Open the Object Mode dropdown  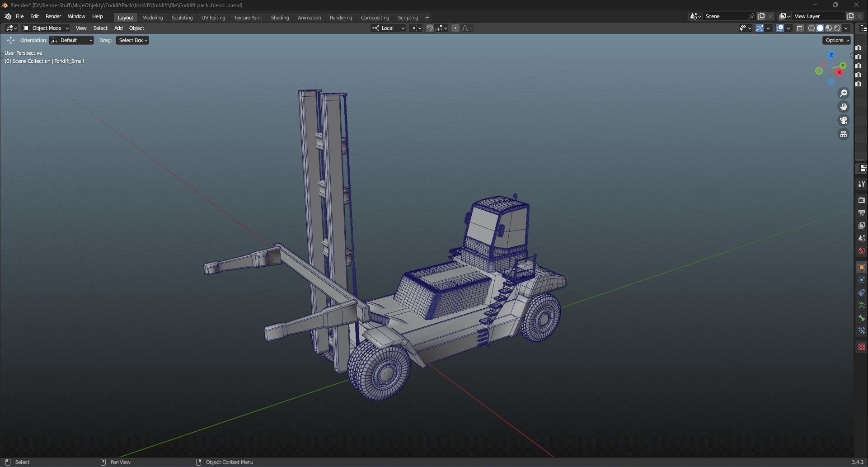(x=46, y=28)
